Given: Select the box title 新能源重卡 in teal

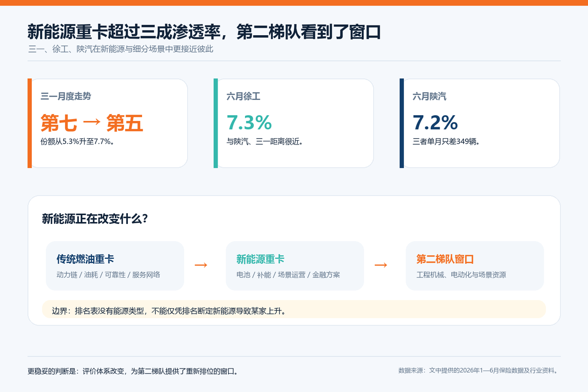Looking at the screenshot, I should tap(260, 259).
